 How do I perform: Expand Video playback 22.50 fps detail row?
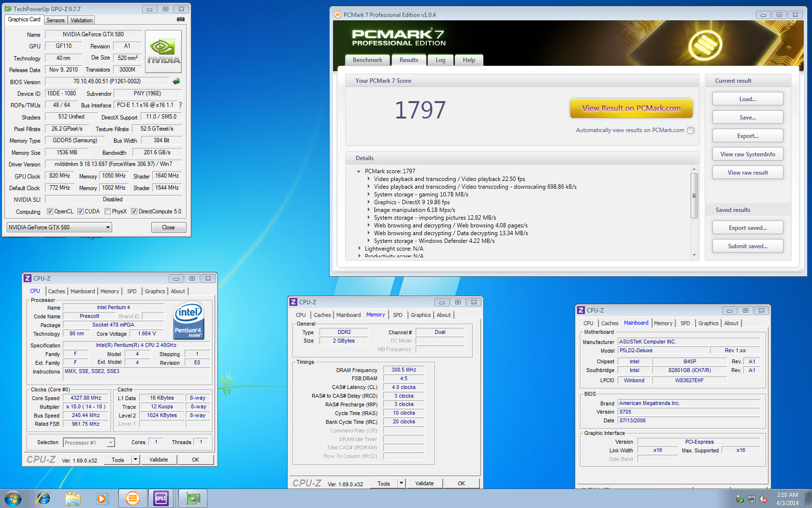368,179
